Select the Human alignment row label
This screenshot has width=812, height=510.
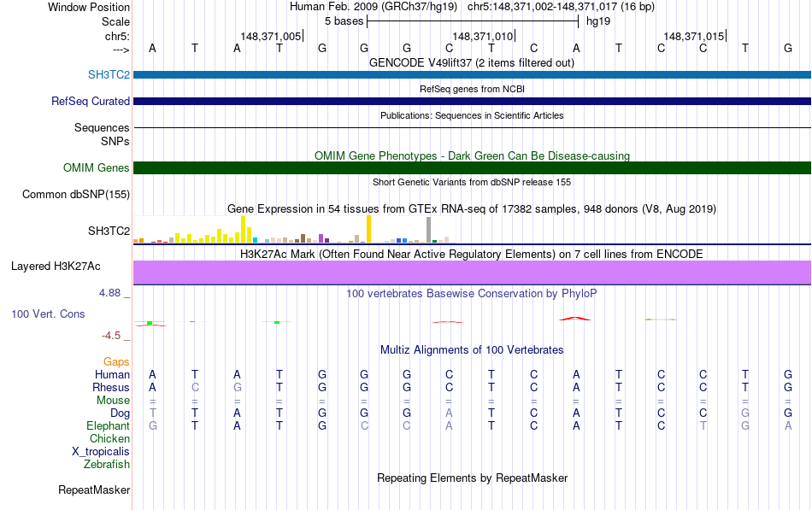coord(112,374)
